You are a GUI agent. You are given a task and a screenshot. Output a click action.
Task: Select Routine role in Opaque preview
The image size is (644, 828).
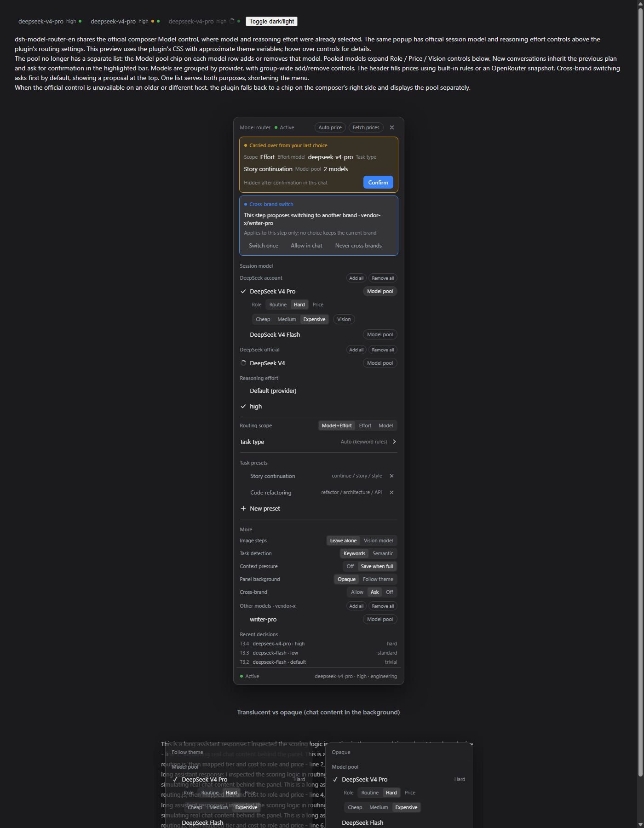tap(370, 793)
